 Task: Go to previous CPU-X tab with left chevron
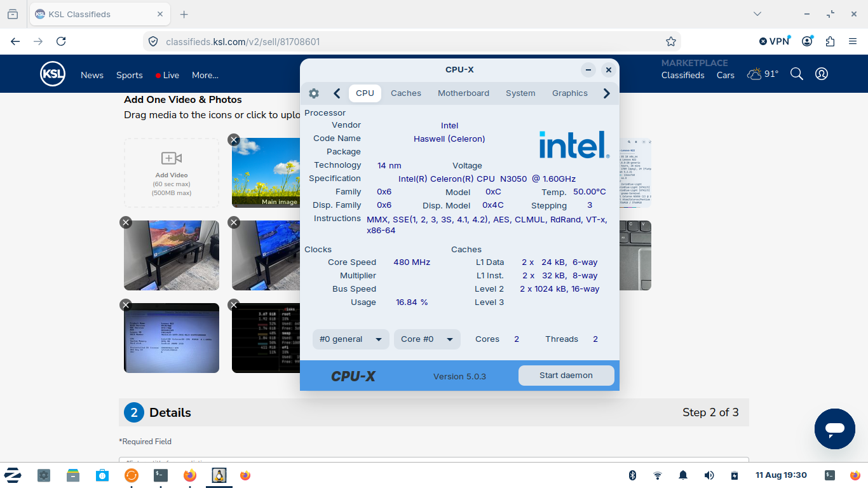coord(337,93)
